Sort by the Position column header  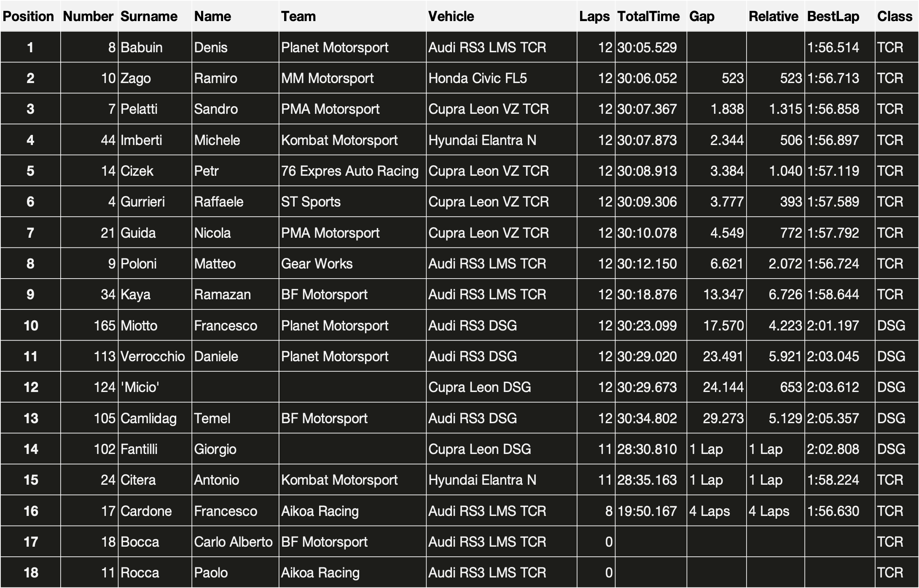click(x=28, y=16)
